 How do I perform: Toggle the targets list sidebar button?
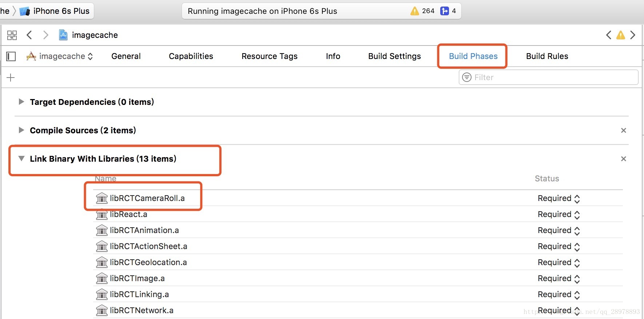coord(11,56)
